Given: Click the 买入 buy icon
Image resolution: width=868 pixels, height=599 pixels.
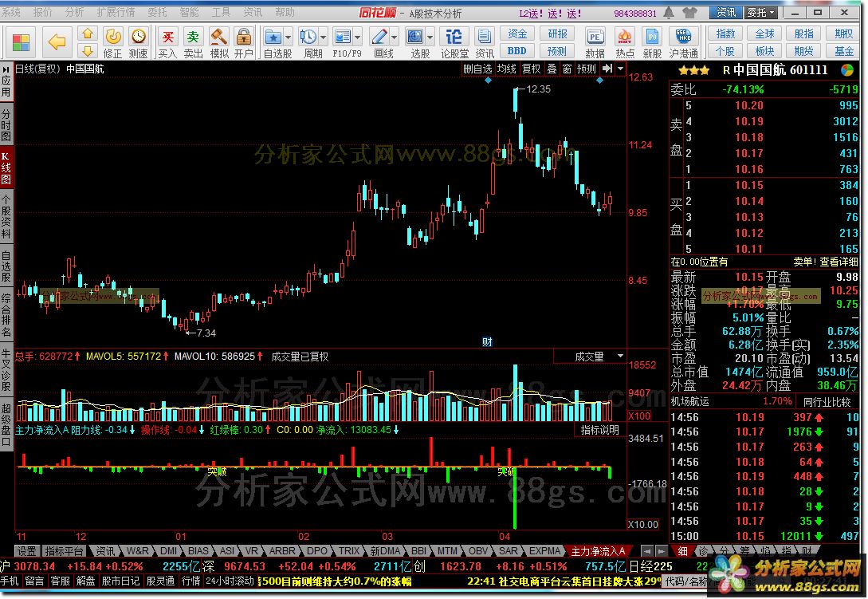Looking at the screenshot, I should [167, 42].
